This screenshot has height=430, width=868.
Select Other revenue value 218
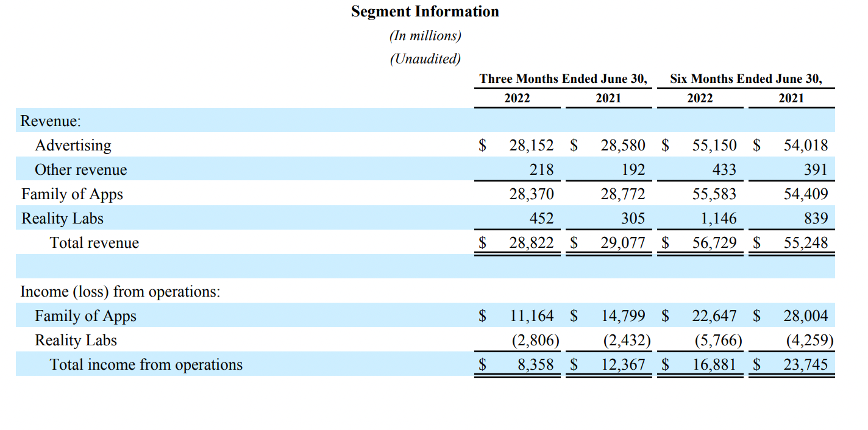542,170
